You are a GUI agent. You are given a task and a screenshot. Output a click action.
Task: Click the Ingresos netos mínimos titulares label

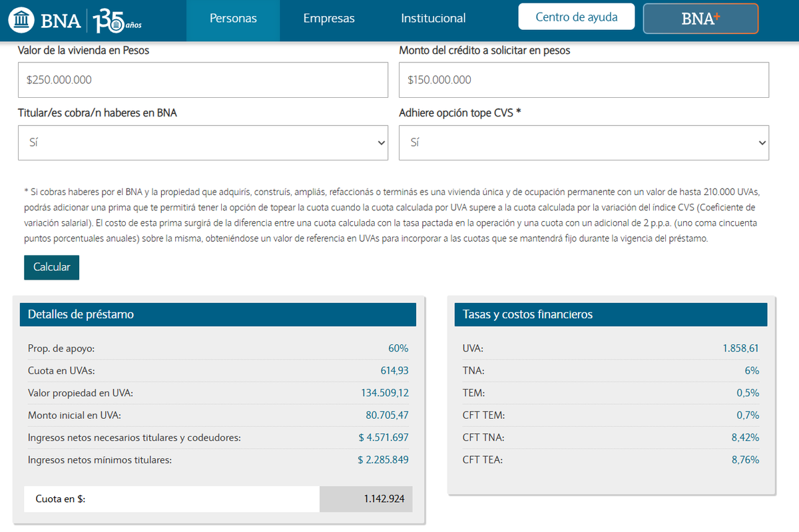(x=100, y=459)
